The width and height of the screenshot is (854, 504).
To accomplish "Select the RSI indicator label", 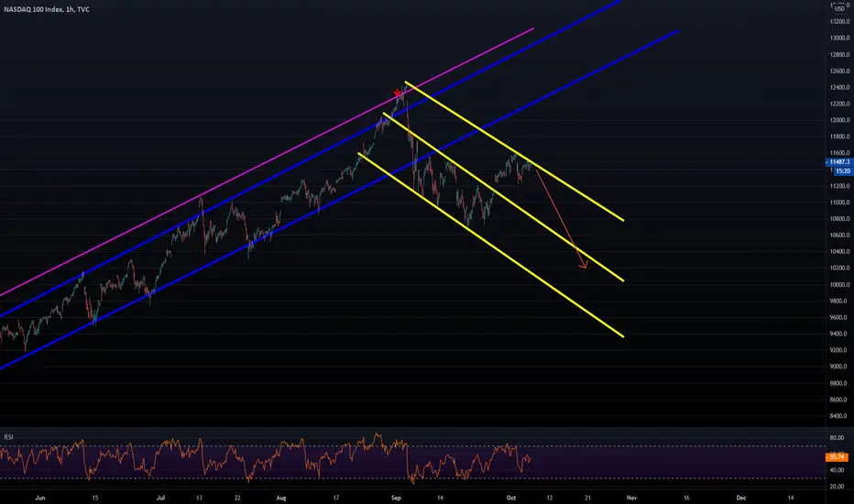I will 9,437.
